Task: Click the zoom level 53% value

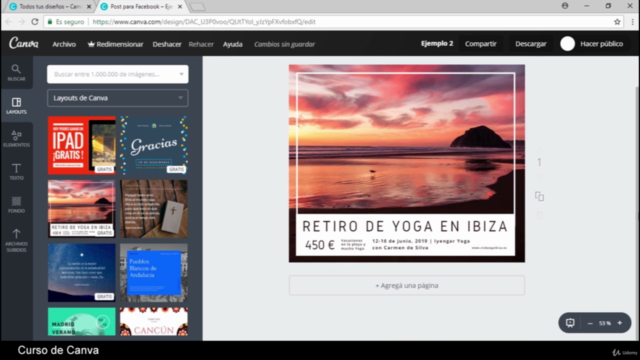Action: click(x=605, y=323)
